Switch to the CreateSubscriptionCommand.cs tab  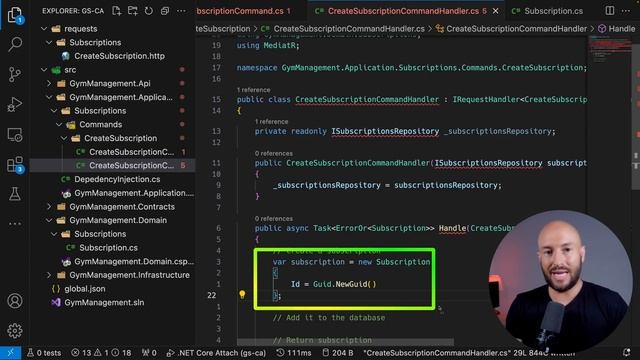click(244, 11)
